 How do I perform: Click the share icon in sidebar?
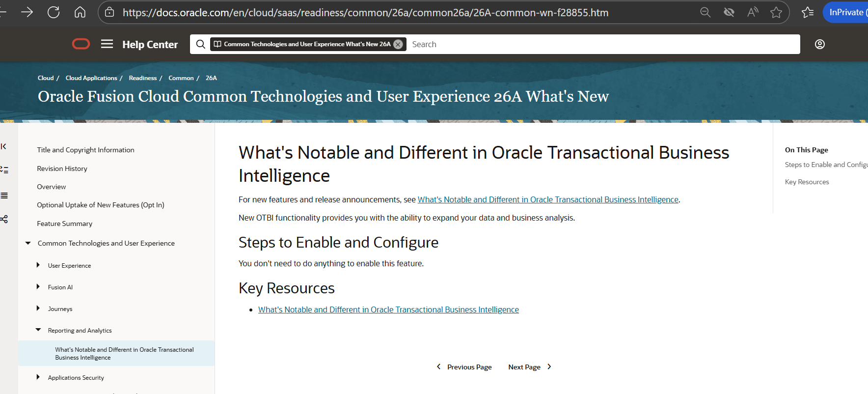[x=4, y=219]
